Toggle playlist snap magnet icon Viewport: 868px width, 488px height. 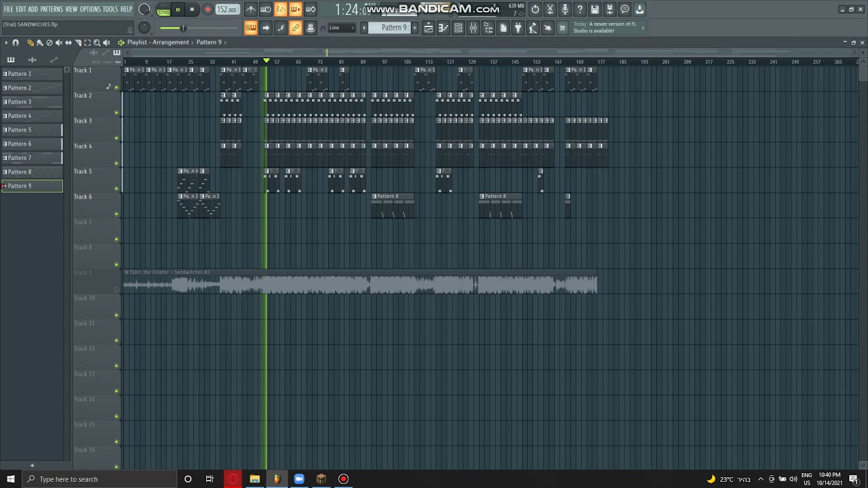(16, 43)
